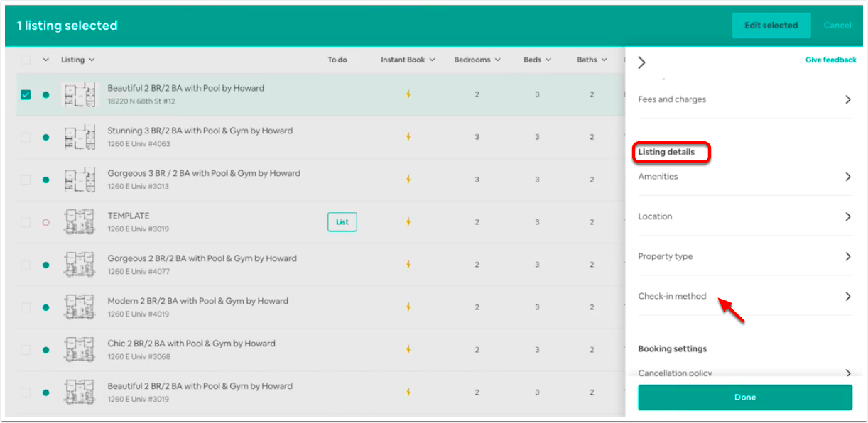The height and width of the screenshot is (423, 868).
Task: Check the Gorgeous 3 BR / 2 BA listing checkbox
Action: 26,180
